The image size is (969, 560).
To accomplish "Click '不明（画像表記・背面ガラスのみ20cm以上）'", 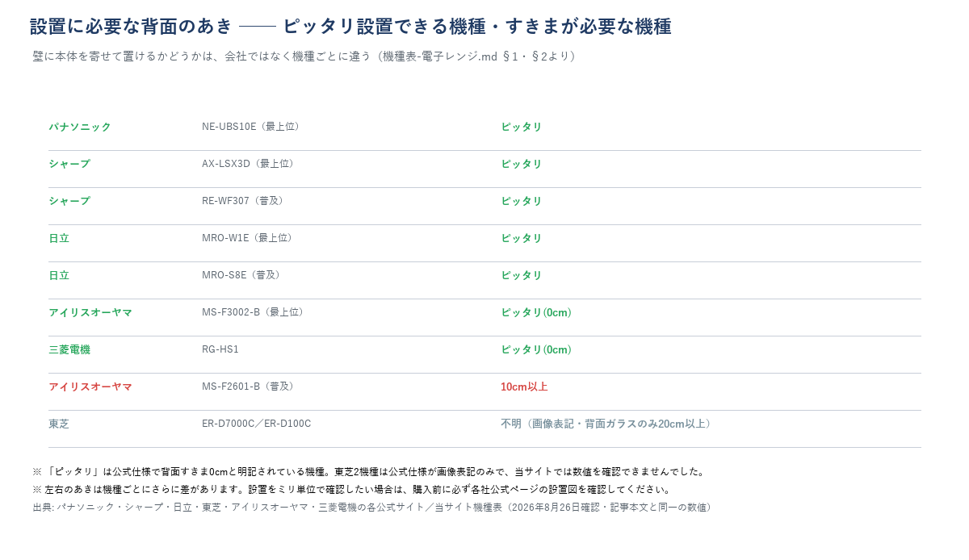I will pyautogui.click(x=608, y=424).
